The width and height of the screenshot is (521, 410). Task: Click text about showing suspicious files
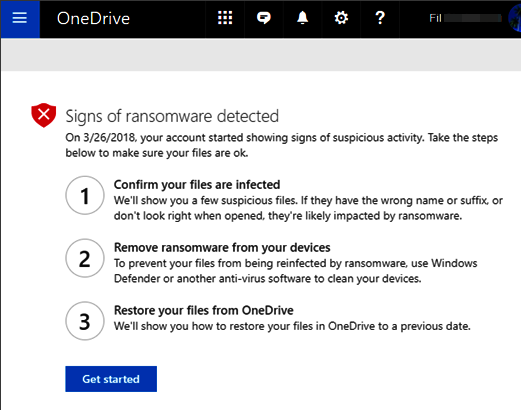pyautogui.click(x=308, y=208)
